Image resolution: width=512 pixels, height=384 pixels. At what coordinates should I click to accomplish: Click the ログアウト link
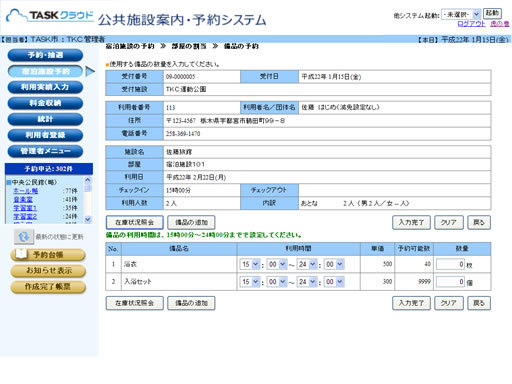point(471,24)
